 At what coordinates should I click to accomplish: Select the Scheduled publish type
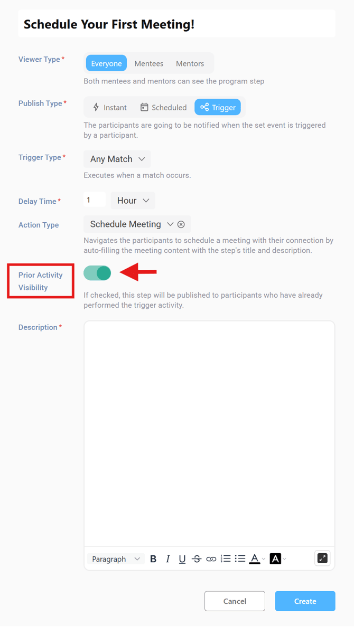163,107
